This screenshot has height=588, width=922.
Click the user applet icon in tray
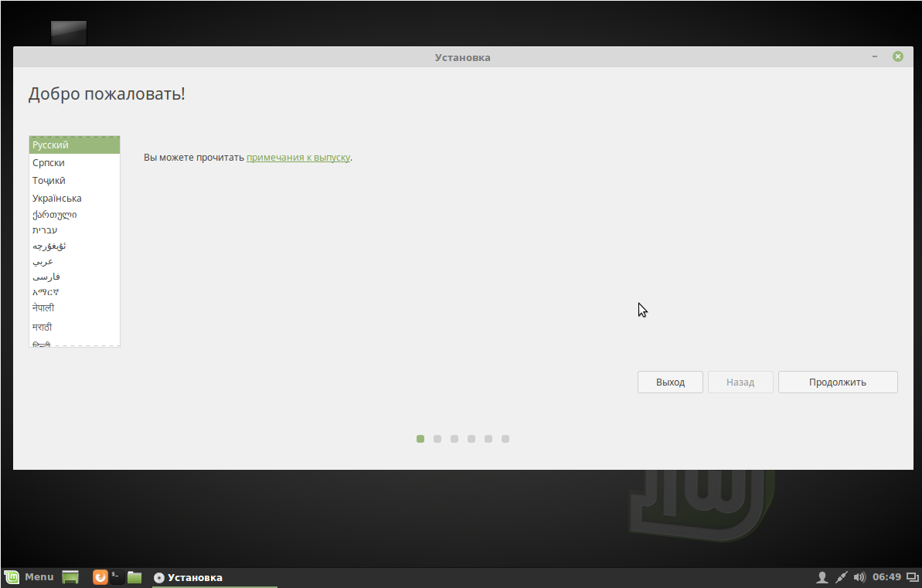(822, 577)
